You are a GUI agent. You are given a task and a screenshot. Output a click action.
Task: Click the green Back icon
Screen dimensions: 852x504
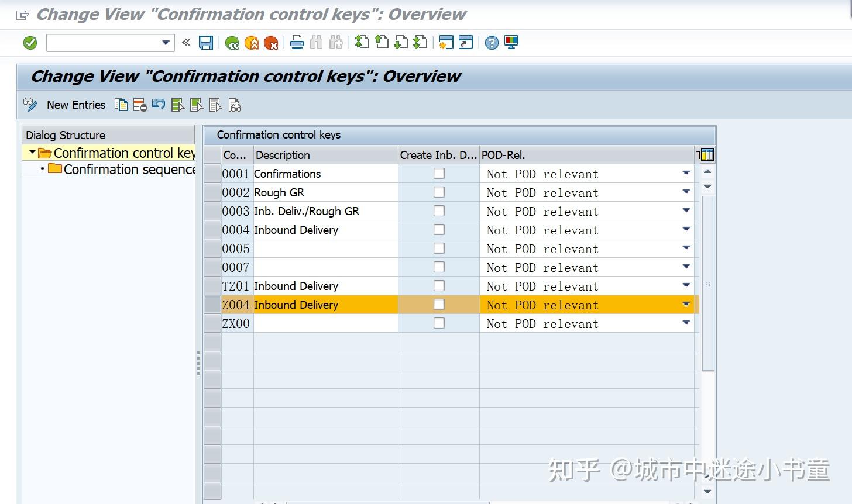pos(232,42)
